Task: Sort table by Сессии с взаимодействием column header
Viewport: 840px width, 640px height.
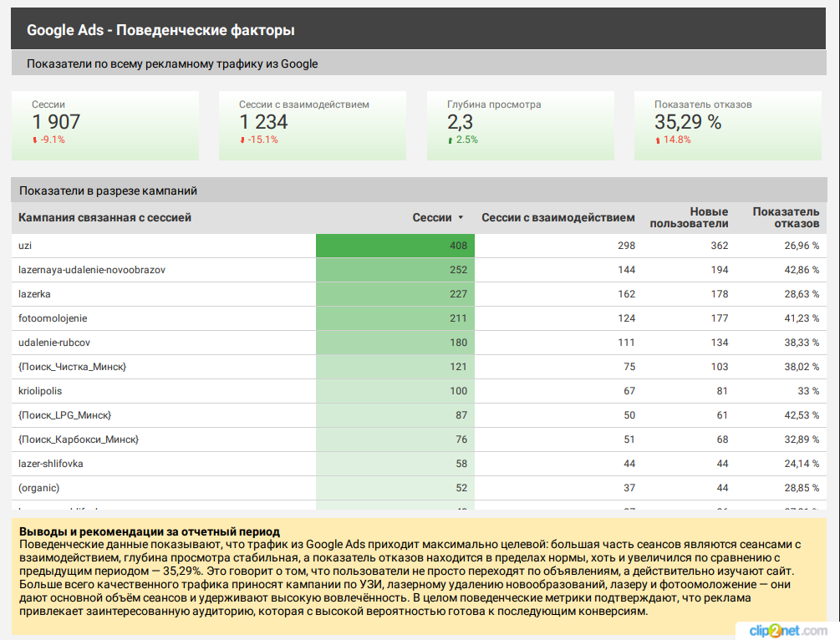Action: tap(557, 218)
